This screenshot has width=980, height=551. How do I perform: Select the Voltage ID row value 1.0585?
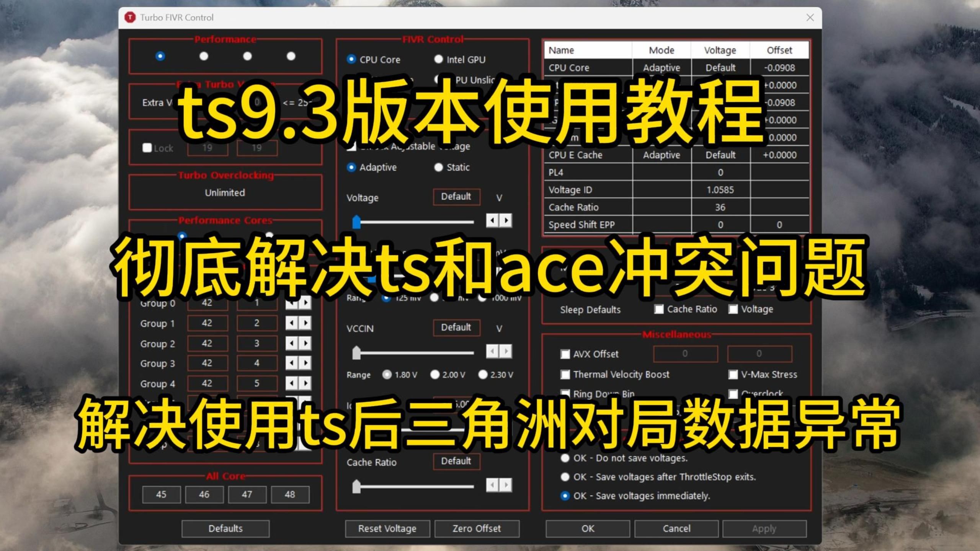pyautogui.click(x=720, y=190)
